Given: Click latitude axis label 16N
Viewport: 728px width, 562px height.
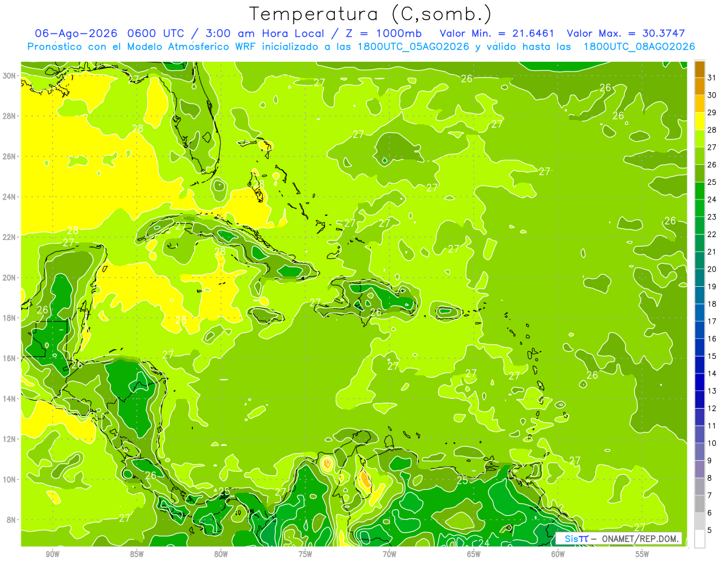Looking at the screenshot, I should pos(10,358).
